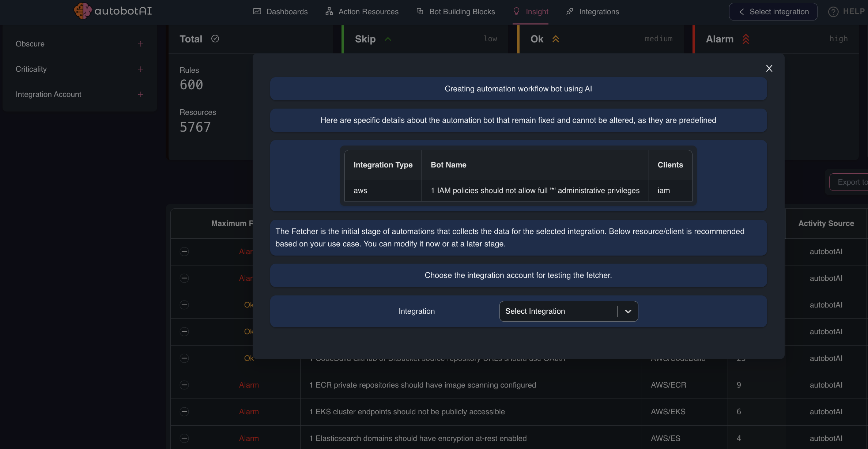Close the AI bot creation dialog
Viewport: 868px width, 449px height.
pos(769,68)
